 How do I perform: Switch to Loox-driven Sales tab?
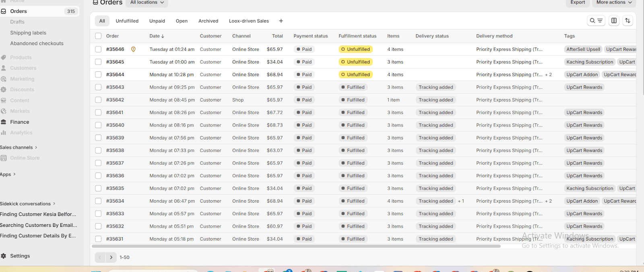point(249,21)
